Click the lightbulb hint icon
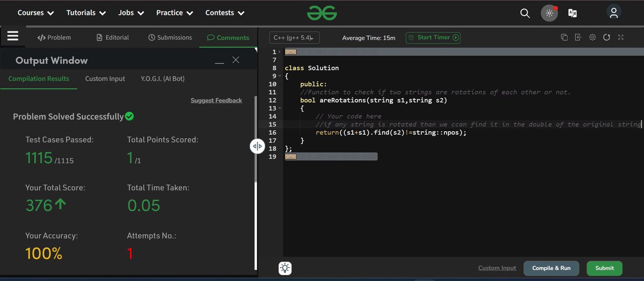 click(x=285, y=268)
